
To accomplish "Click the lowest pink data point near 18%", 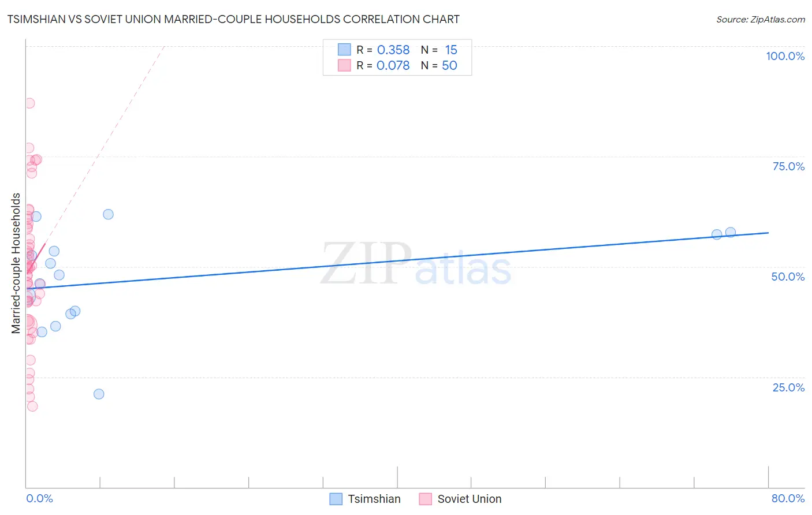I will pyautogui.click(x=32, y=406).
